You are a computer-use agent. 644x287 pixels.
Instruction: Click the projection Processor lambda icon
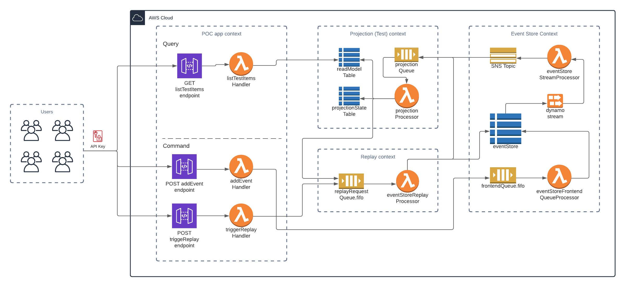pos(407,96)
